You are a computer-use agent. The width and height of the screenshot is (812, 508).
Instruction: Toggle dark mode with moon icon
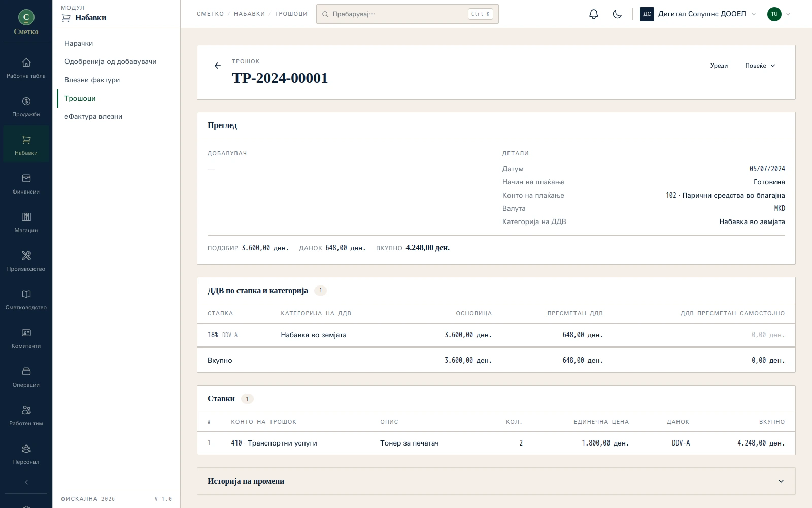pos(617,14)
